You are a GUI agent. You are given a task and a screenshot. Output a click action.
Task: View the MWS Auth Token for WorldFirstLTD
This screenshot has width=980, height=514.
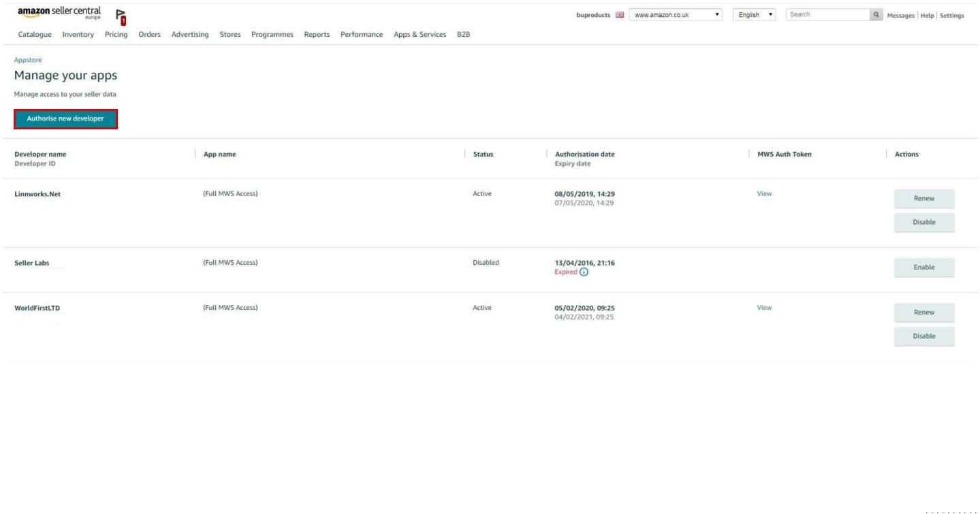[764, 308]
